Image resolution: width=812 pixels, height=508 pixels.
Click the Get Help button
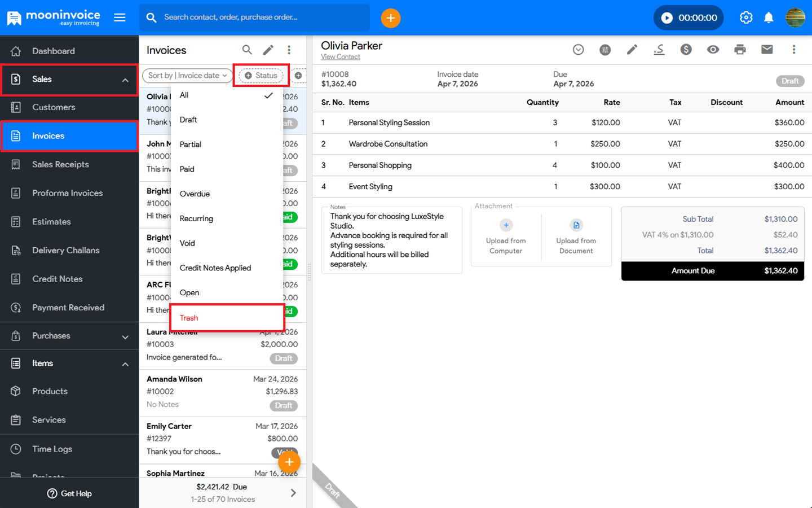pos(69,493)
